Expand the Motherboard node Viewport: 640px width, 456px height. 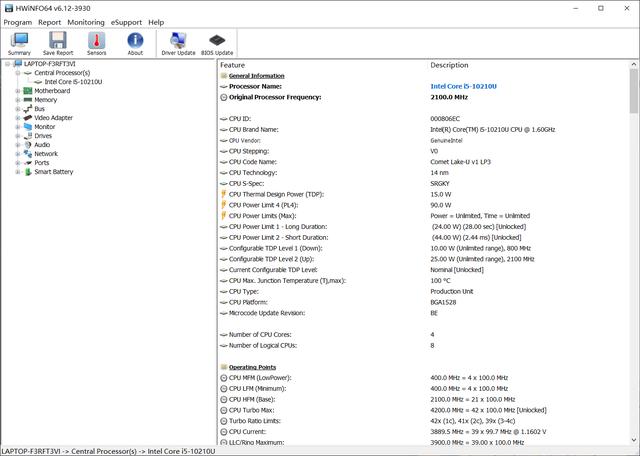coord(18,91)
